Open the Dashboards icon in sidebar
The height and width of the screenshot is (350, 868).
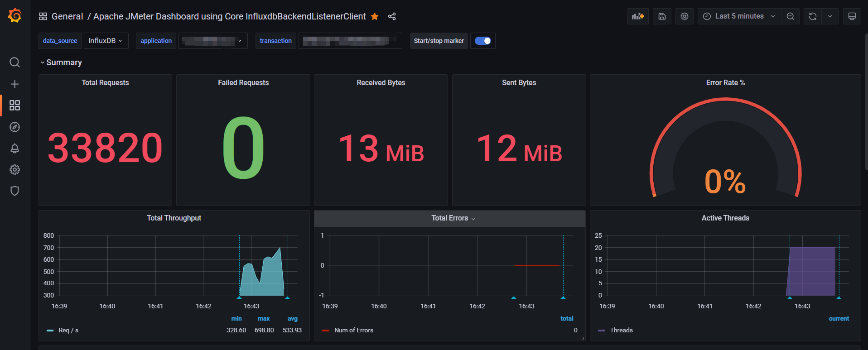pos(14,105)
